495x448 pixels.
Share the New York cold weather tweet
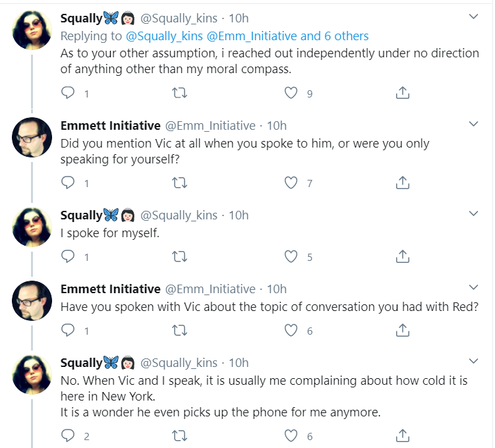(403, 435)
